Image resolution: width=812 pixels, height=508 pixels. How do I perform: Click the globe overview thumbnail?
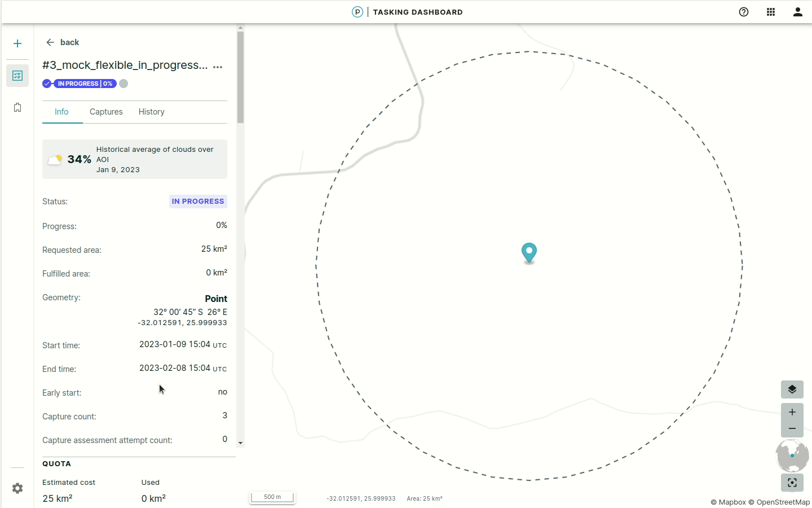click(792, 456)
